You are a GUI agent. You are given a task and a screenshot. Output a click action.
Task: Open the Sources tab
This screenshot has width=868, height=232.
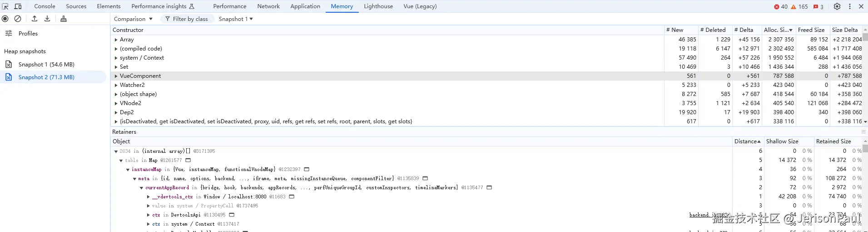click(x=76, y=6)
